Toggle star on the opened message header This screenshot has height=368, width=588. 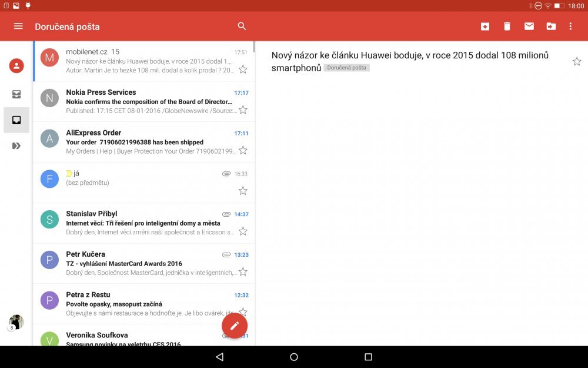pos(577,62)
